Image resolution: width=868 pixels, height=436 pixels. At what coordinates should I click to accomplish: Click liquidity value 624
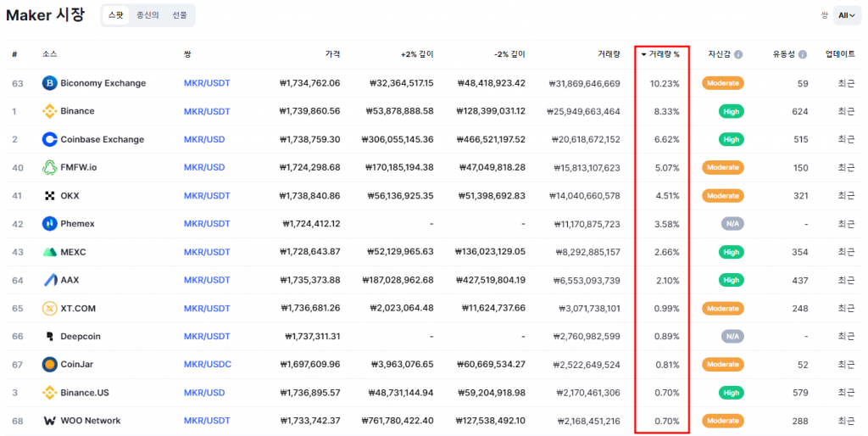click(800, 112)
